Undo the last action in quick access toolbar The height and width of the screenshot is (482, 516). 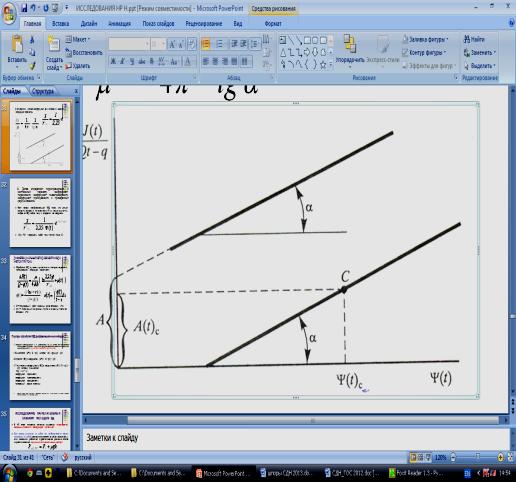(33, 8)
